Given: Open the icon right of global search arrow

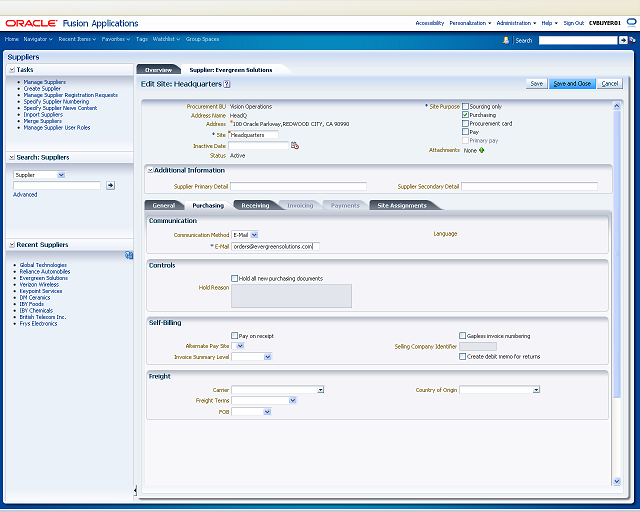Looking at the screenshot, I should click(x=632, y=40).
